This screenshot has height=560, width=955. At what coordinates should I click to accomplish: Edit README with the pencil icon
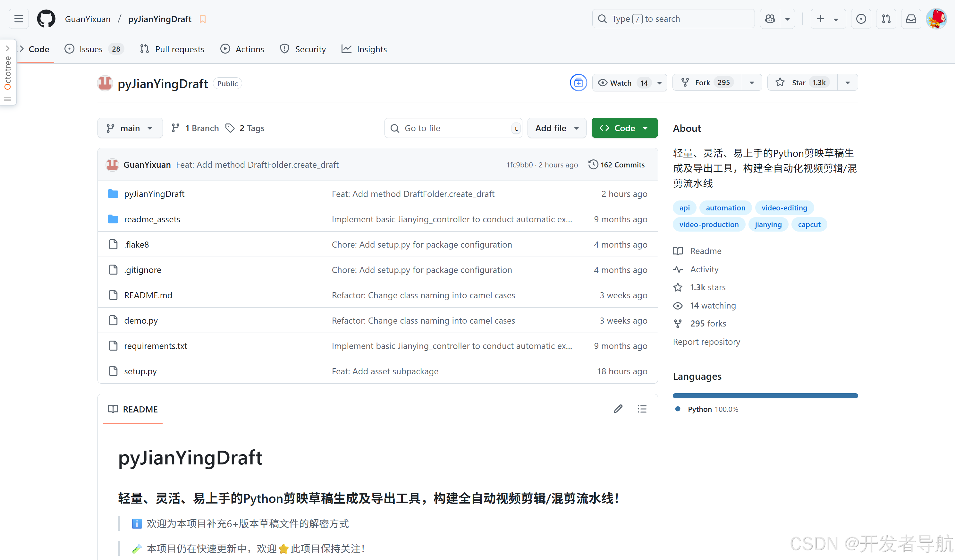[618, 409]
